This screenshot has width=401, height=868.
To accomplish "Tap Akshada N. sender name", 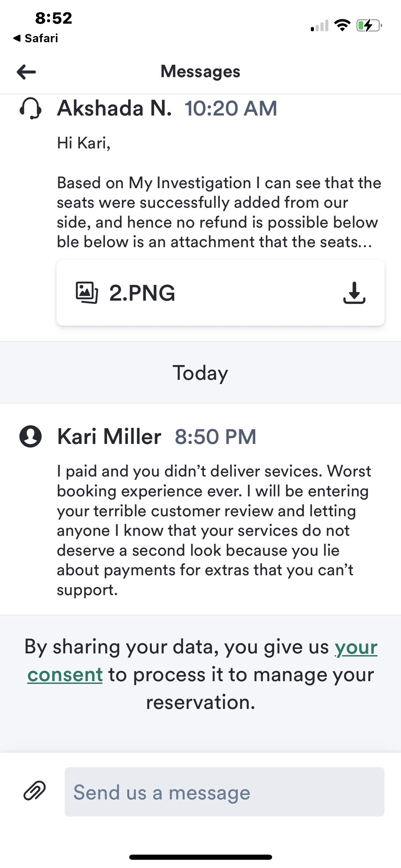I will pos(114,108).
